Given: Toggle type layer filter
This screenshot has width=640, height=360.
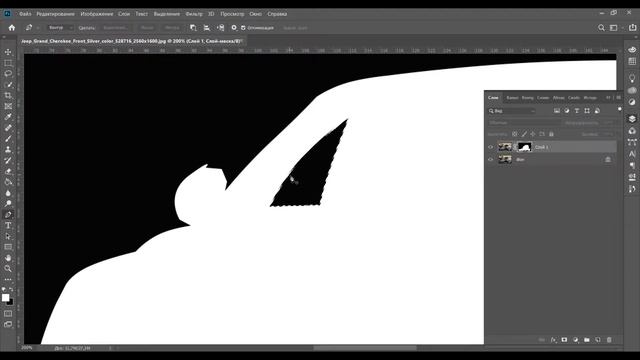Looking at the screenshot, I should [x=577, y=111].
